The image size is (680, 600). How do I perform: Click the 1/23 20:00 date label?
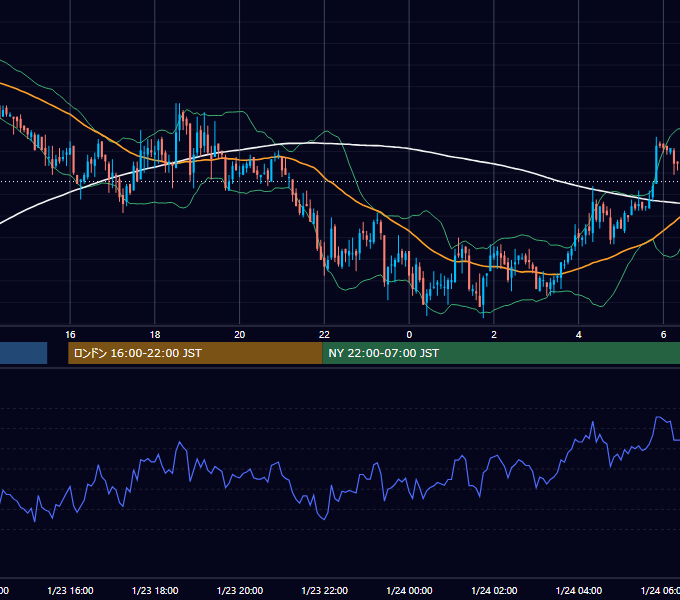pos(239,590)
